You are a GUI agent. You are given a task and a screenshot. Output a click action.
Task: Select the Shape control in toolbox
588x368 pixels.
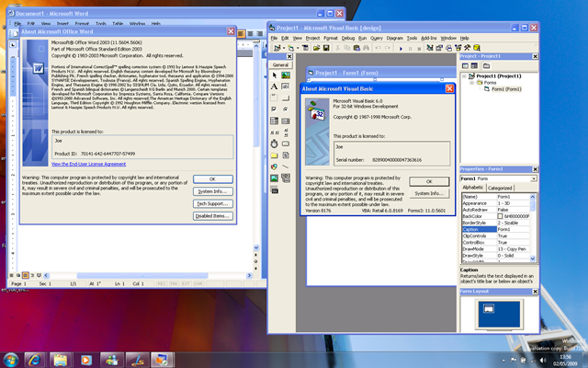(274, 167)
